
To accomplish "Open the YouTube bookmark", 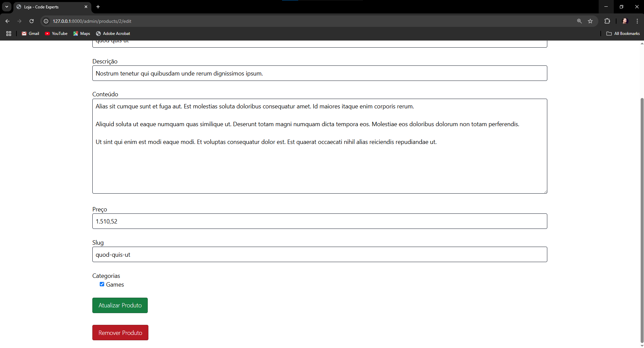I will point(56,34).
